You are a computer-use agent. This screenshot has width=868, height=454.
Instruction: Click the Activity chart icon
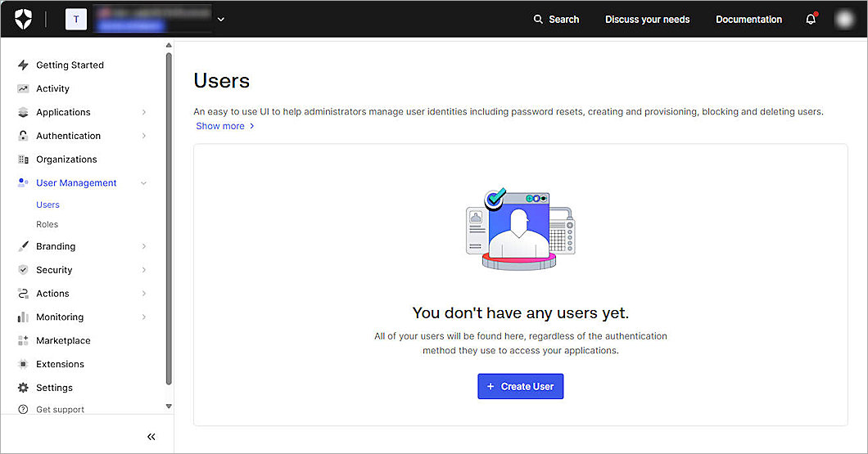[23, 88]
